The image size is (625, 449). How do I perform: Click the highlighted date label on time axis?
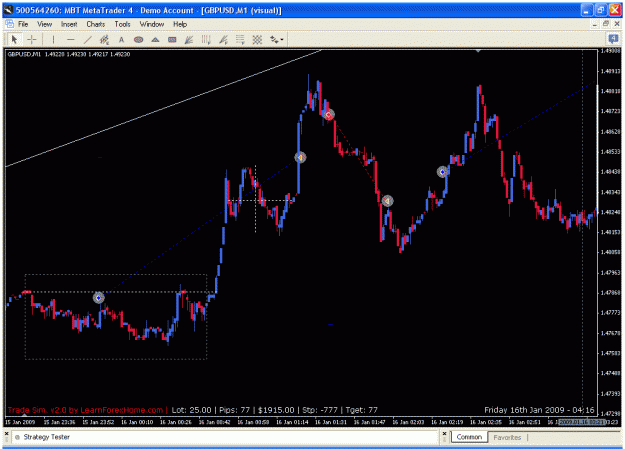pos(582,422)
